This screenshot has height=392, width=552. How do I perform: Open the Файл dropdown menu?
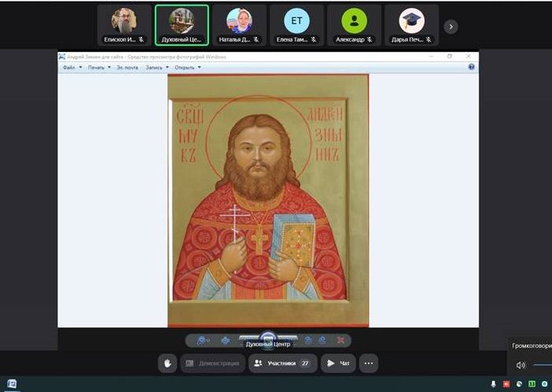(70, 67)
